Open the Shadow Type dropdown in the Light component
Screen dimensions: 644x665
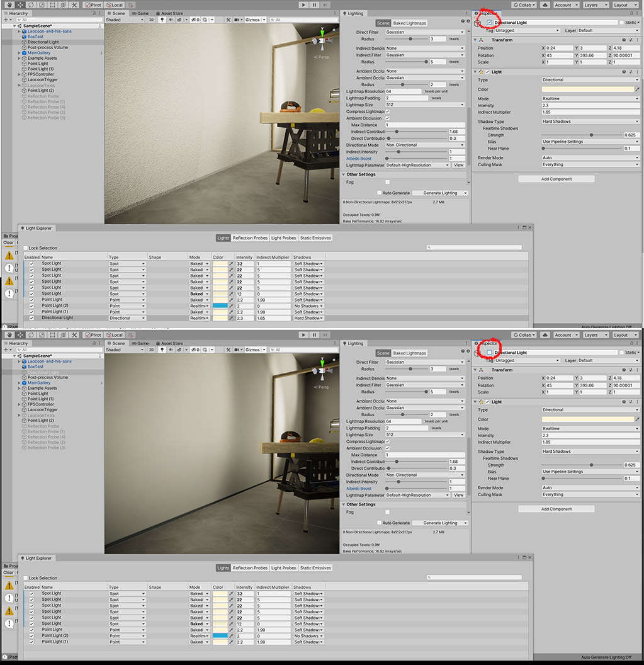point(589,121)
